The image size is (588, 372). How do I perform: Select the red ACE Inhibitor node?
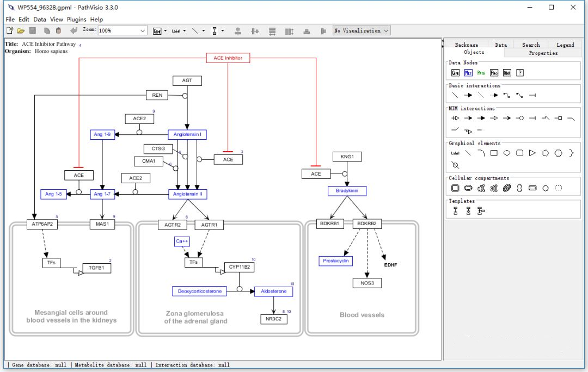pyautogui.click(x=228, y=58)
